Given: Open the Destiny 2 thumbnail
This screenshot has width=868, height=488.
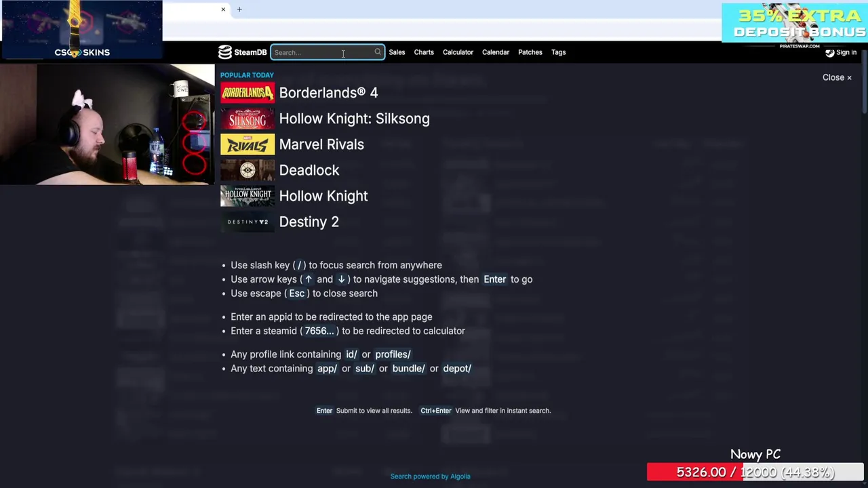Looking at the screenshot, I should 248,222.
